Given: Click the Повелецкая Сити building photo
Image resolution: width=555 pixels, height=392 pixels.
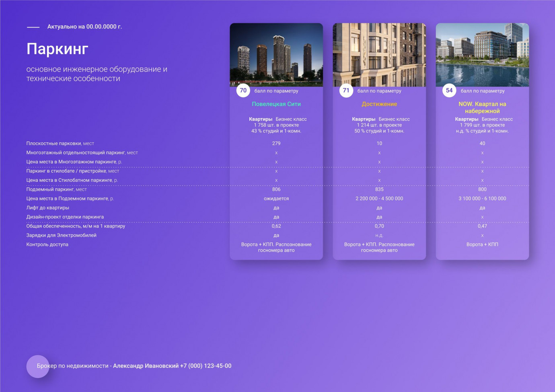Looking at the screenshot, I should coord(276,55).
